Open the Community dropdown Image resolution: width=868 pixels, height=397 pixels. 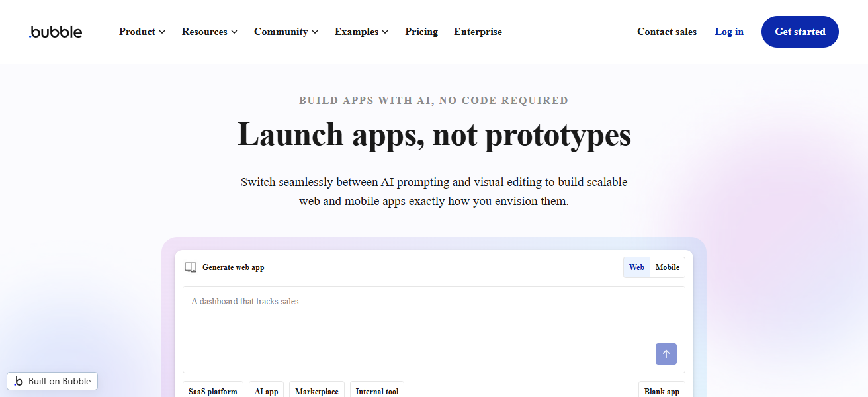pyautogui.click(x=286, y=32)
